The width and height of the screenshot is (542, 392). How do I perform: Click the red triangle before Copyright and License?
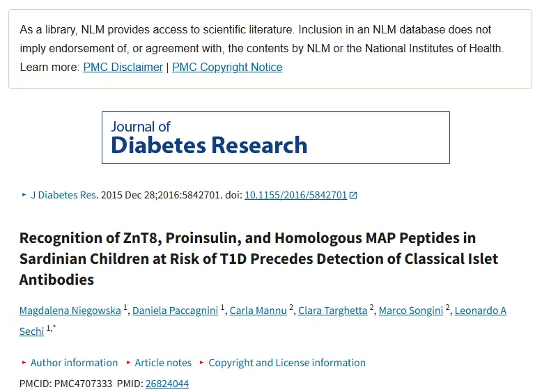pyautogui.click(x=201, y=363)
